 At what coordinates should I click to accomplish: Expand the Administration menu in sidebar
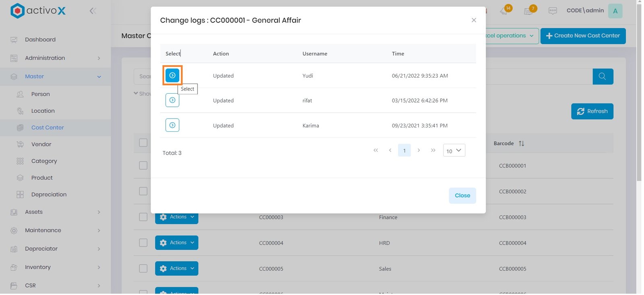pos(55,58)
